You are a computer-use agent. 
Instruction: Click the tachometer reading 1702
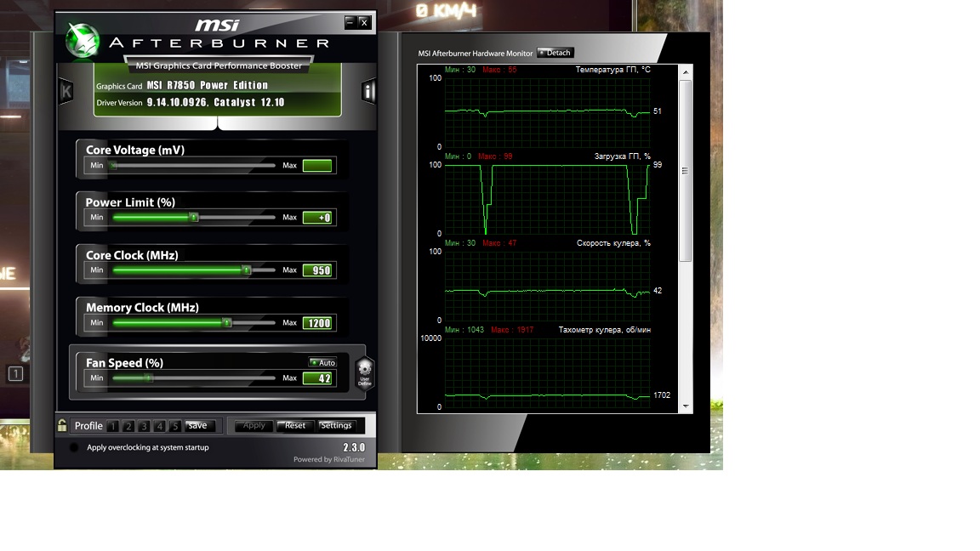tap(661, 395)
